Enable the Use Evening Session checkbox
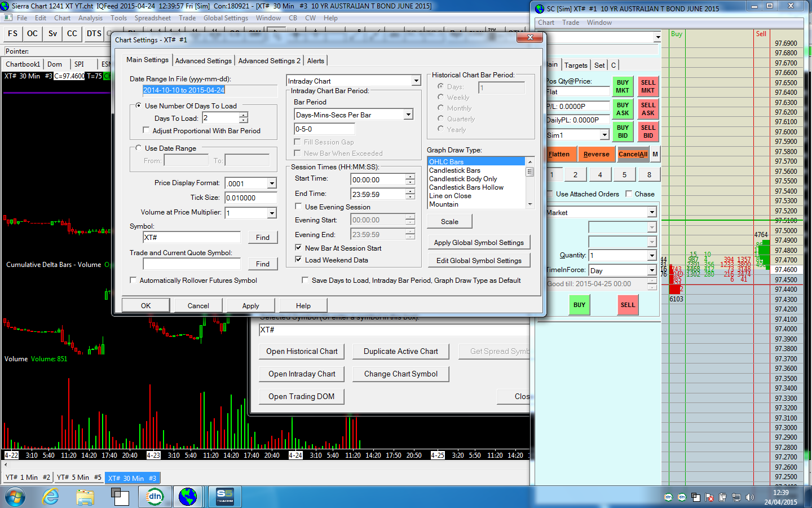 pyautogui.click(x=299, y=207)
